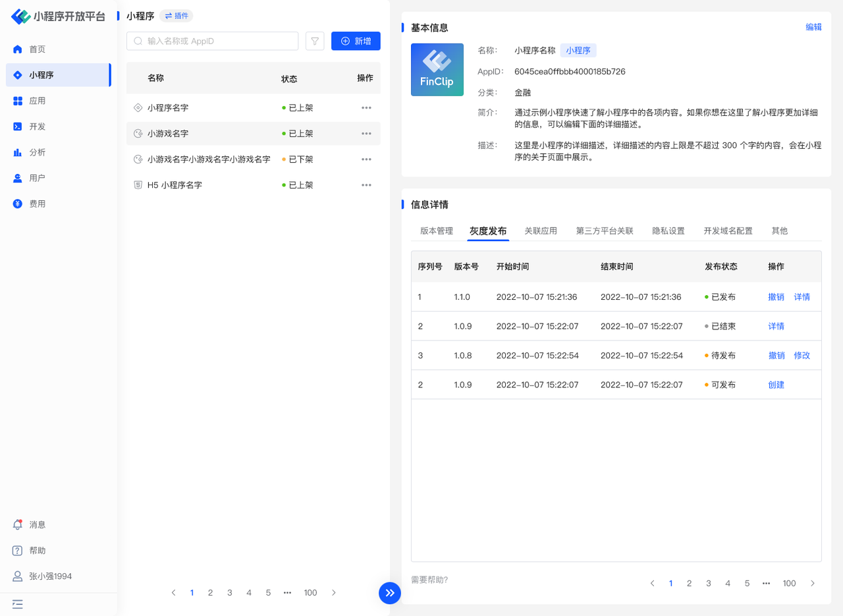This screenshot has width=843, height=616.
Task: Go to next page in the release table
Action: [813, 583]
